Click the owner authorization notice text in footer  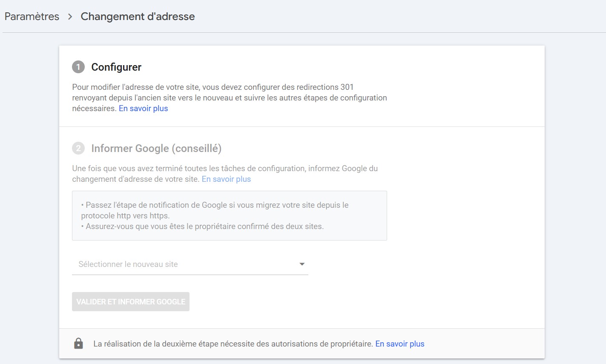pos(233,344)
